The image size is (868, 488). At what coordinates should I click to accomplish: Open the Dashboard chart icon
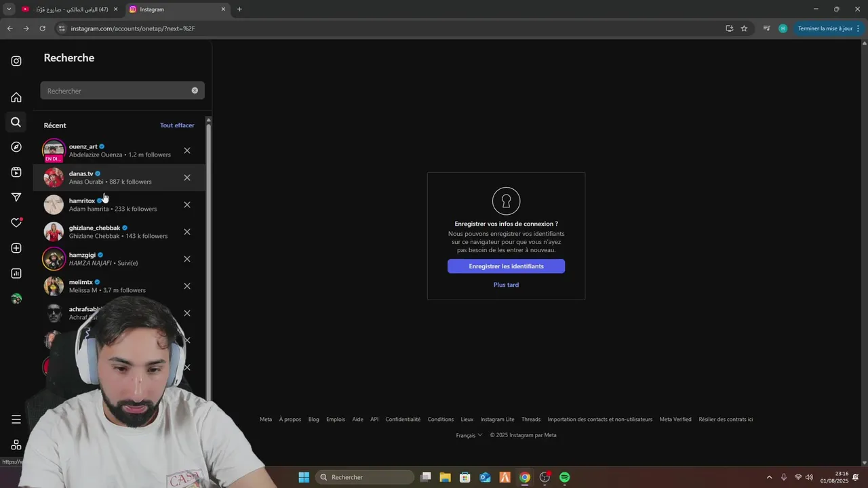click(16, 273)
